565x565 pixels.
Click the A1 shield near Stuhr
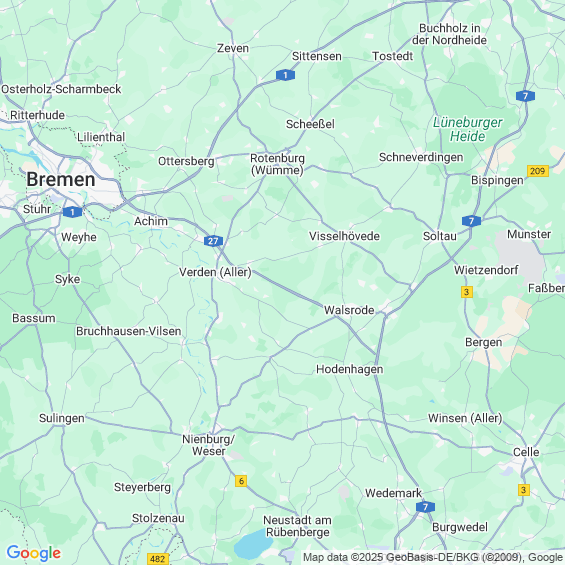pos(72,212)
